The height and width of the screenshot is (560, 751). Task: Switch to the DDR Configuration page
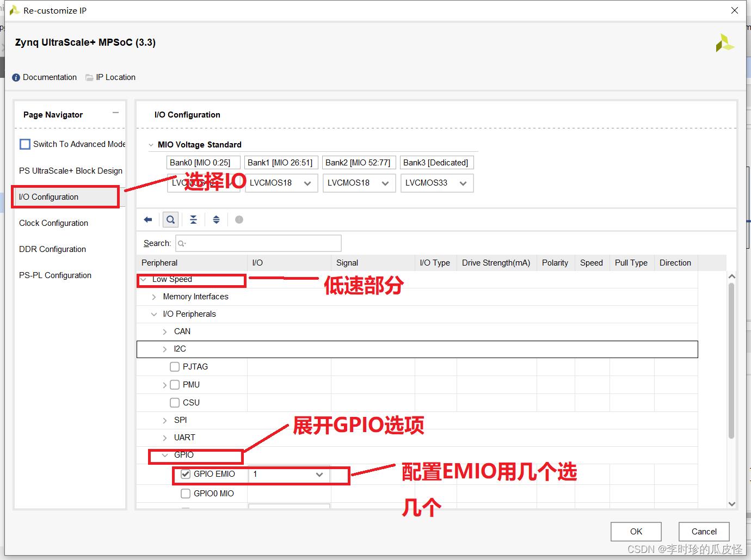pos(52,249)
